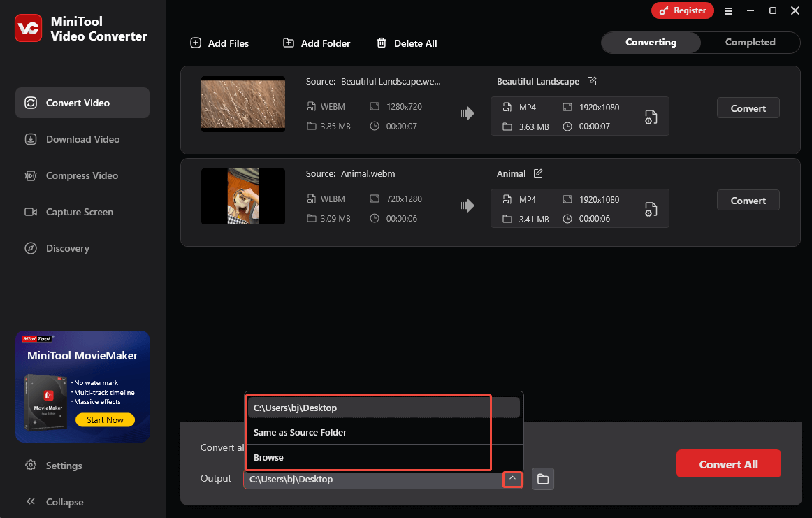
Task: Edit the Animal output name
Action: click(538, 173)
